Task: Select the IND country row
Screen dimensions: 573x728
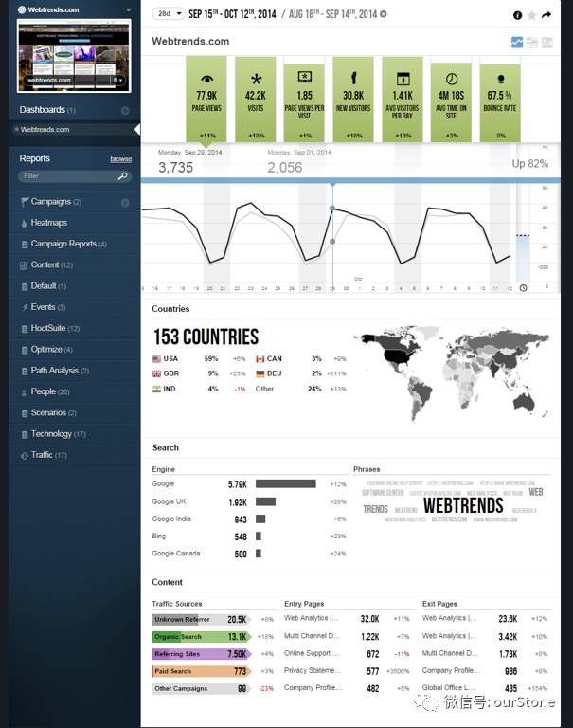Action: (199, 389)
